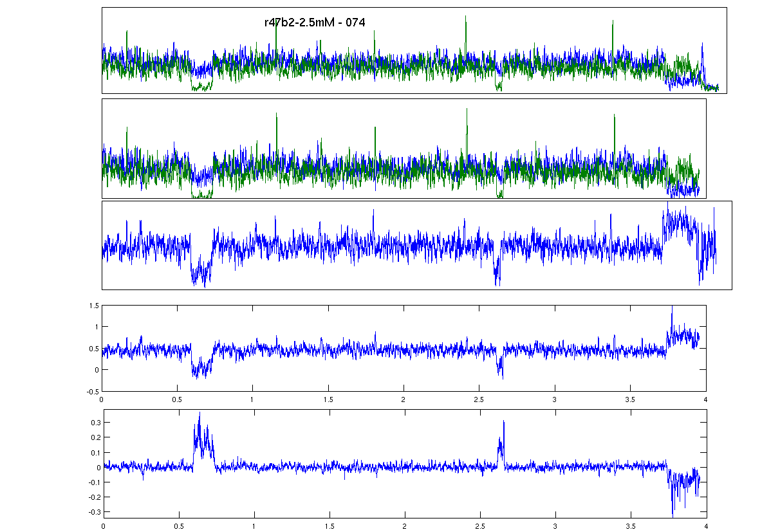Click the -0.5 y-axis label on fourth plot

click(93, 391)
